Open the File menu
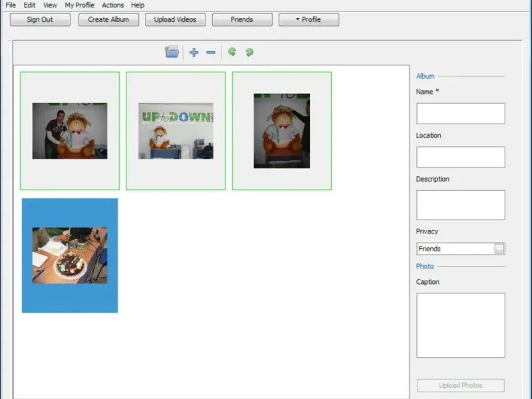 pos(11,5)
